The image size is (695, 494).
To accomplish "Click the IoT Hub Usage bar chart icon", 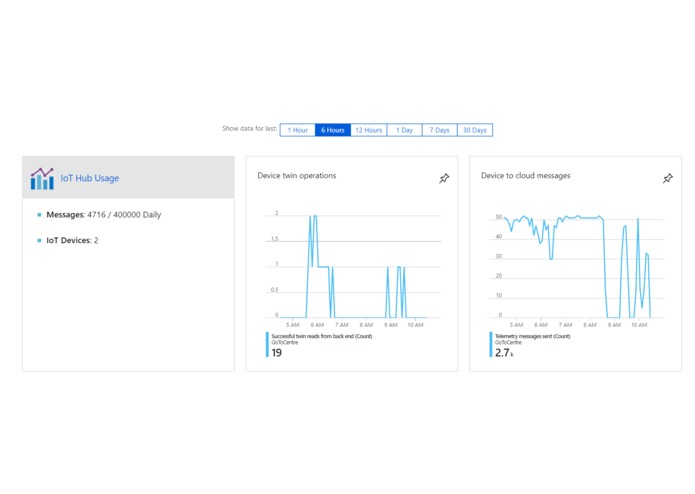I will click(42, 179).
